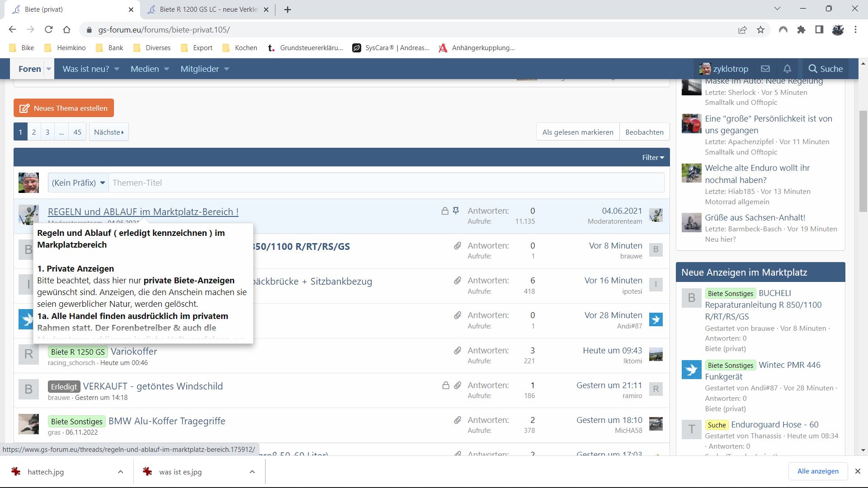Open the forum inbox envelope icon

(x=765, y=69)
